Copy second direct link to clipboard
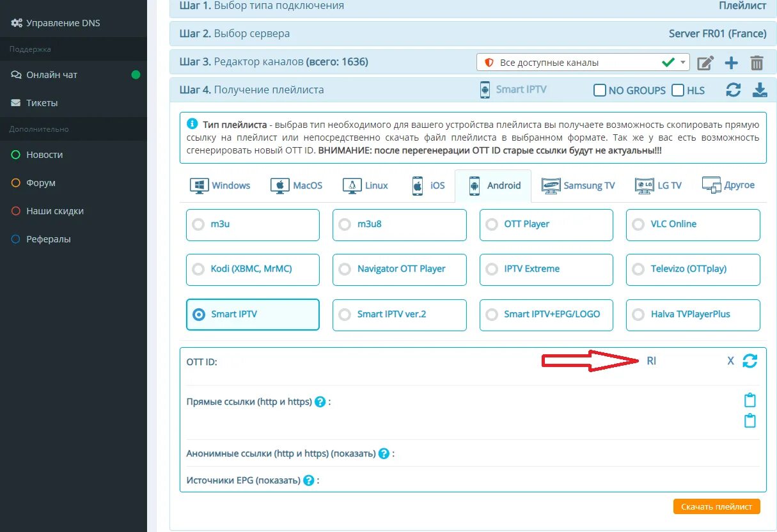The image size is (777, 532). click(750, 420)
